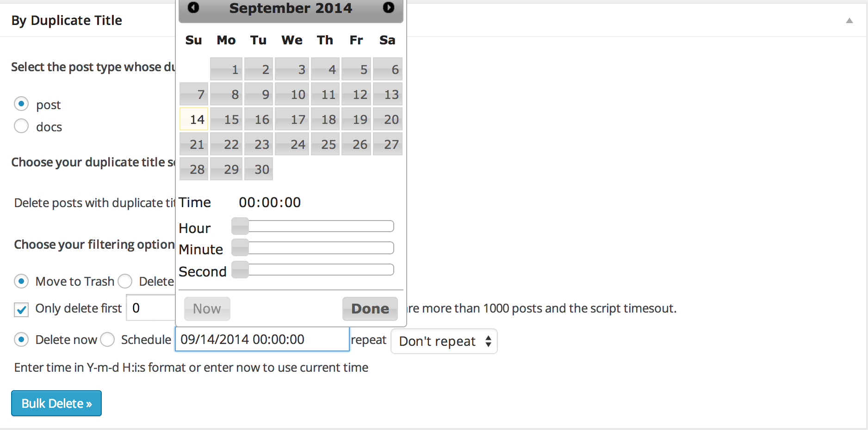Image resolution: width=868 pixels, height=430 pixels.
Task: Click the Done button
Action: click(370, 308)
